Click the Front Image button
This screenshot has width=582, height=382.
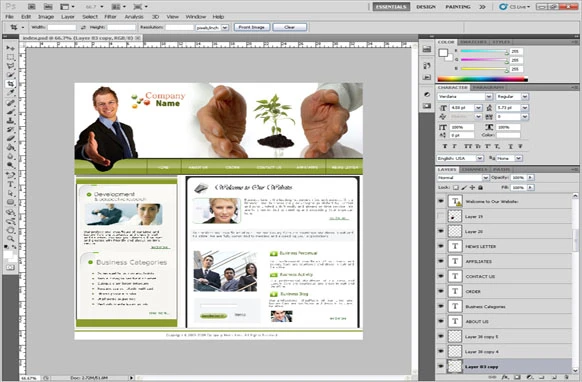coord(252,27)
